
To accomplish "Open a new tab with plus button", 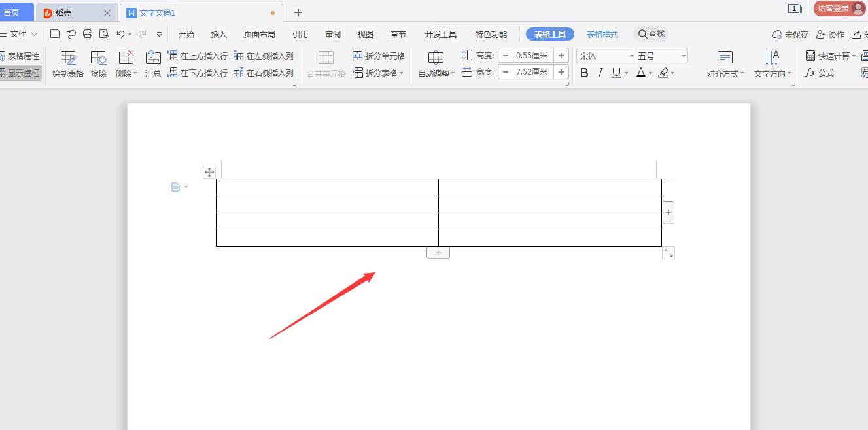I will click(298, 12).
